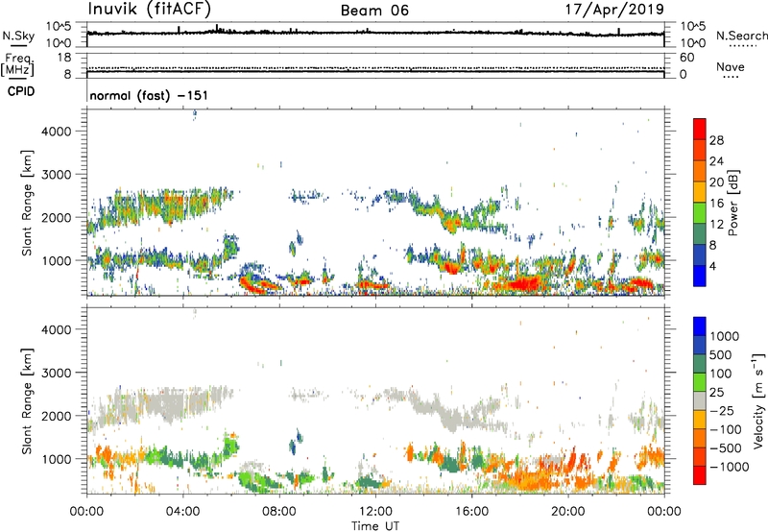Click the dotted line sample under 'N.Search'
The width and height of the screenshot is (768, 532).
tap(742, 46)
